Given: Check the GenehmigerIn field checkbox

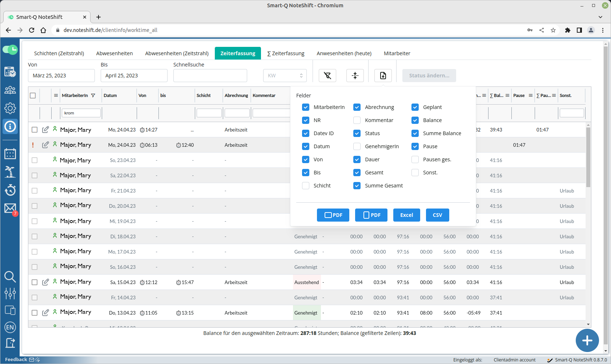Looking at the screenshot, I should [x=357, y=146].
